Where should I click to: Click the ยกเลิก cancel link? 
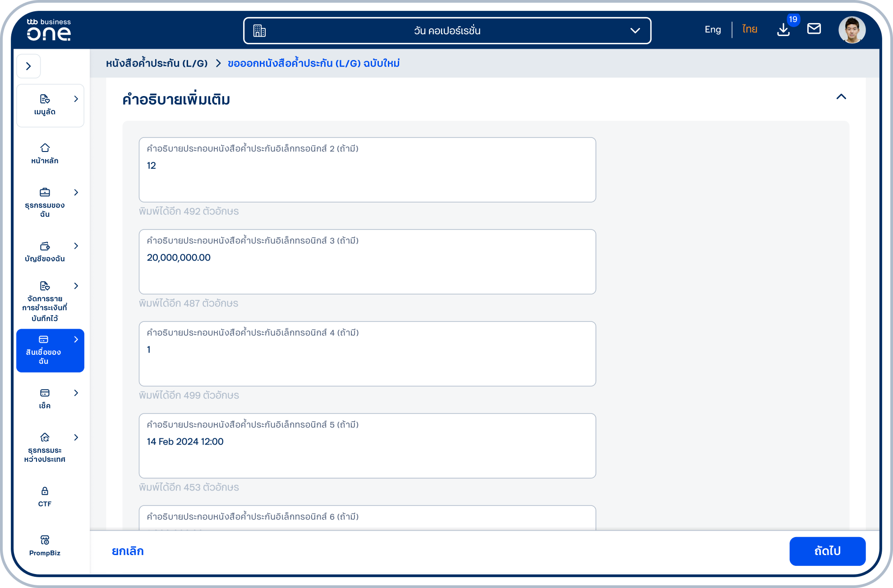tap(128, 551)
